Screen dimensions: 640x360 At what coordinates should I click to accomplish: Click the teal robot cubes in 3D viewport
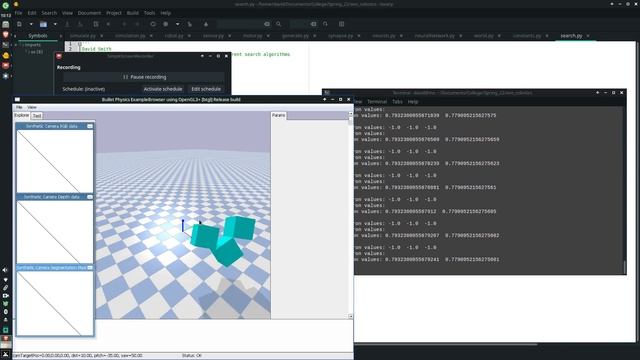[x=223, y=240]
